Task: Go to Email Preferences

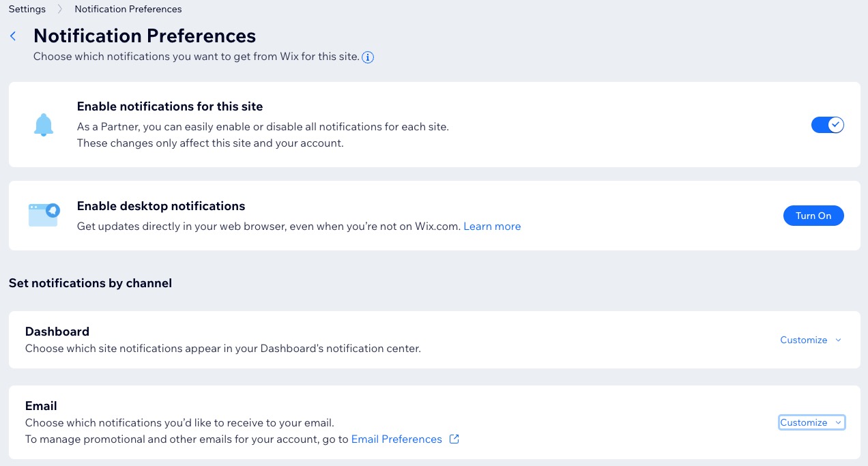Action: [396, 439]
